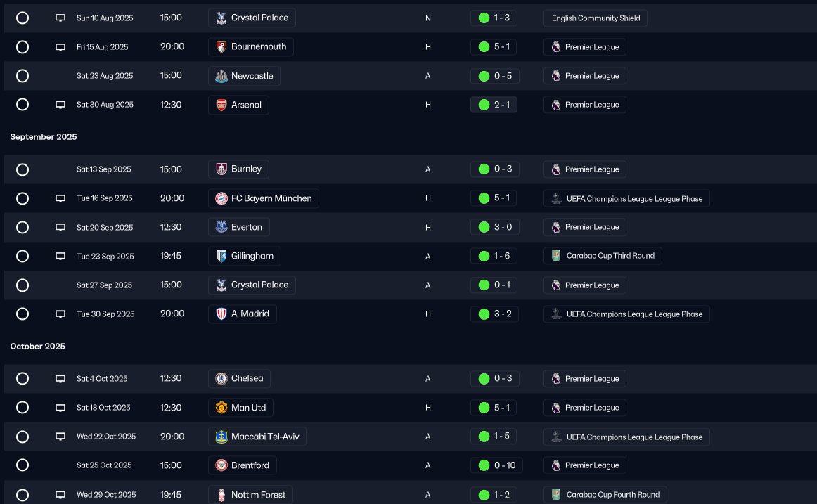Screen dimensions: 817x504
Task: Open the 0 - 10 Brentford result
Action: point(496,465)
